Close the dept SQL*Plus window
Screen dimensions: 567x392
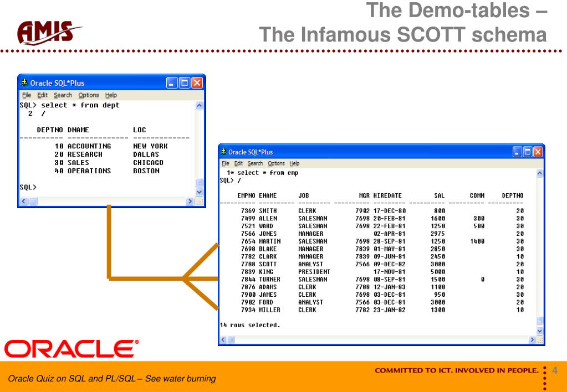point(197,83)
